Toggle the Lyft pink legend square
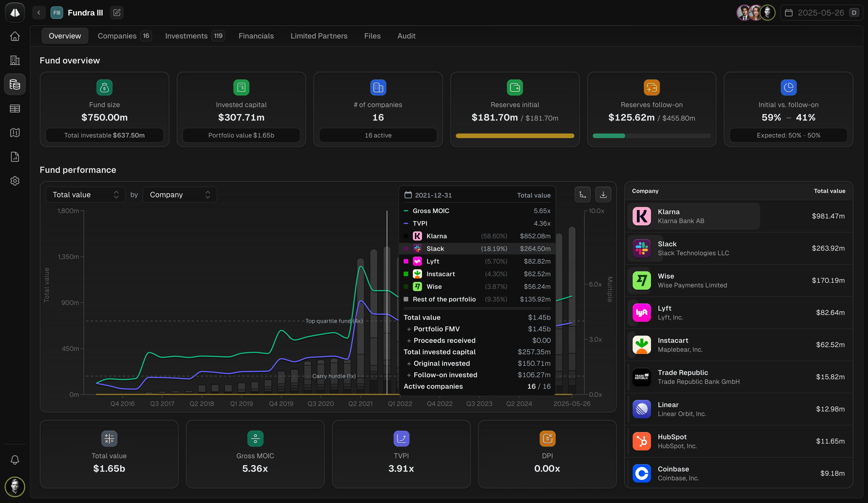 click(x=406, y=261)
